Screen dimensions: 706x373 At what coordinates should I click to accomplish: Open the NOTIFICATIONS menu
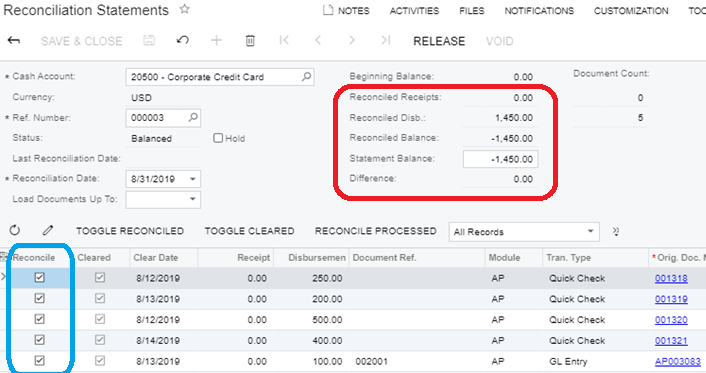[539, 11]
